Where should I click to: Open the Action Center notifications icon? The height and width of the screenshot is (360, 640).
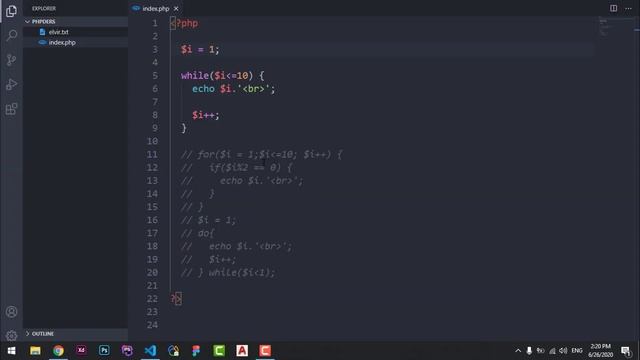(x=626, y=351)
